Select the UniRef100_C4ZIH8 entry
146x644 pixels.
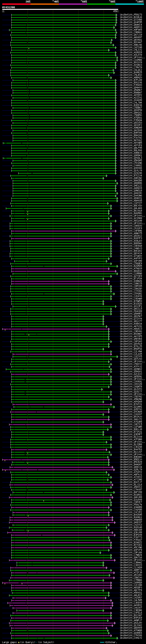131,48
